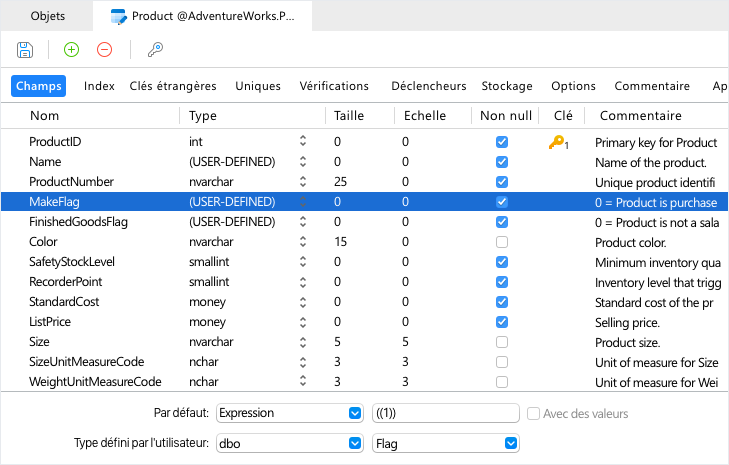Screen dimensions: 729x465
Task: Click the primary key toolbar icon
Action: (x=155, y=49)
